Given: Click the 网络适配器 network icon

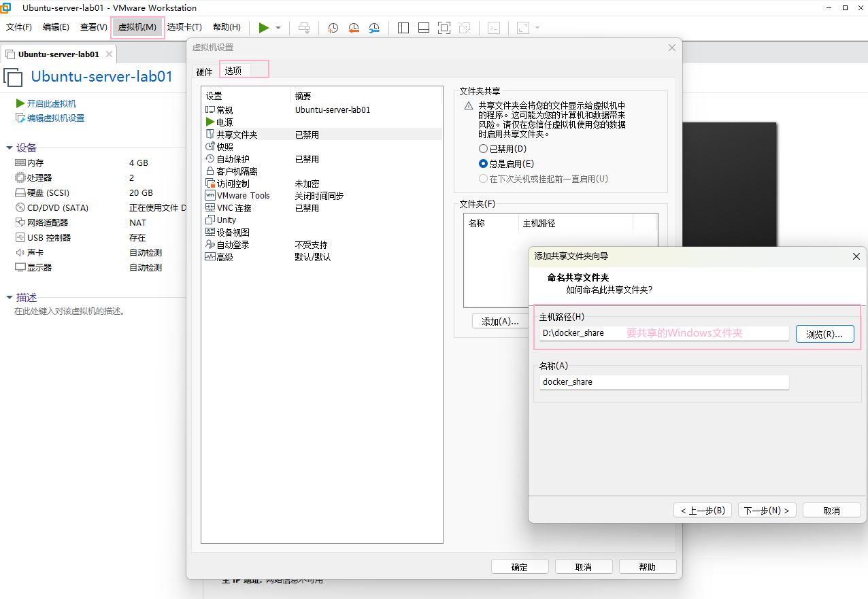Looking at the screenshot, I should click(x=20, y=222).
